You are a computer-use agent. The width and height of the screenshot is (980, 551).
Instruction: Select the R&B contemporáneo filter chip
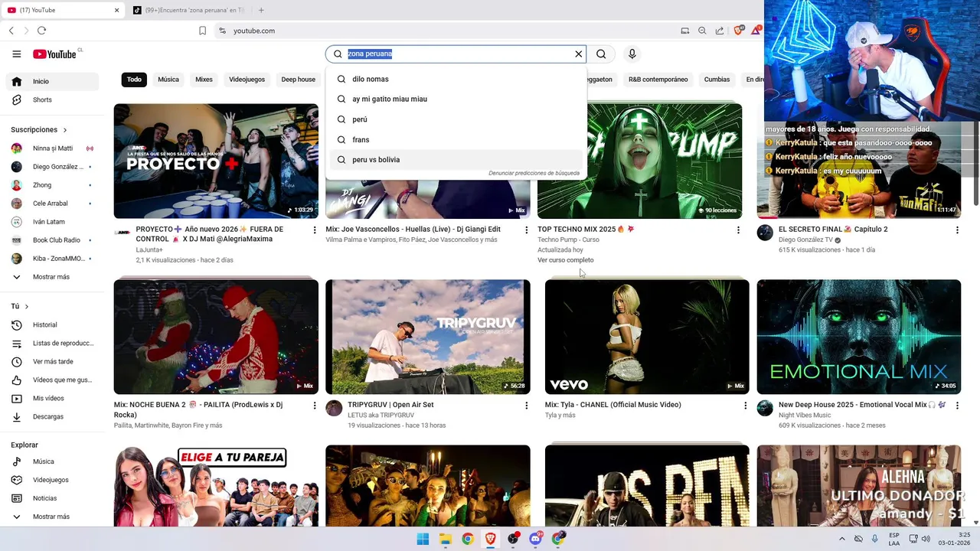pyautogui.click(x=658, y=80)
